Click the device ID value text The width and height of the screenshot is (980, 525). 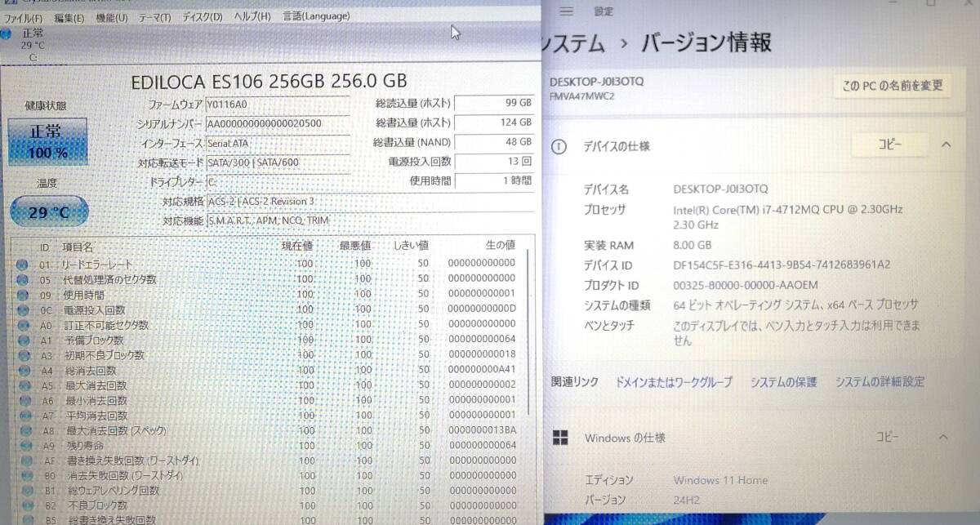coord(782,265)
